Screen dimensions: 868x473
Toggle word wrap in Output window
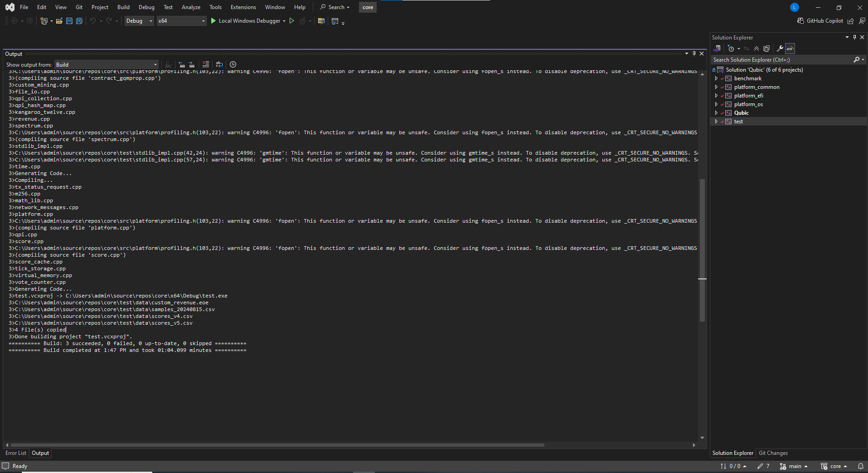click(x=219, y=64)
